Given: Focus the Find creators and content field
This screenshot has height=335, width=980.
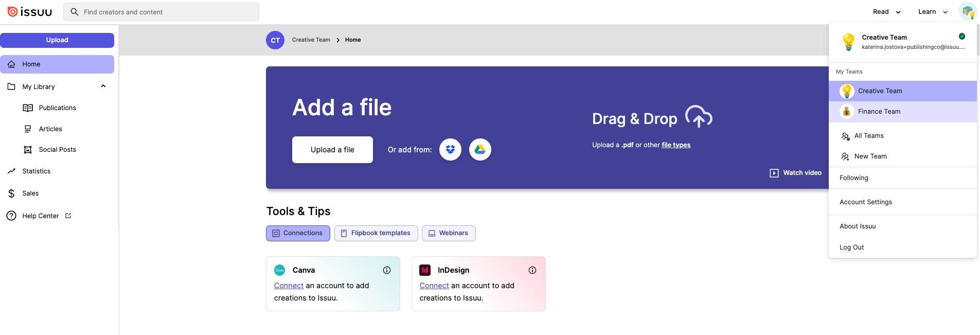Looking at the screenshot, I should click(161, 12).
